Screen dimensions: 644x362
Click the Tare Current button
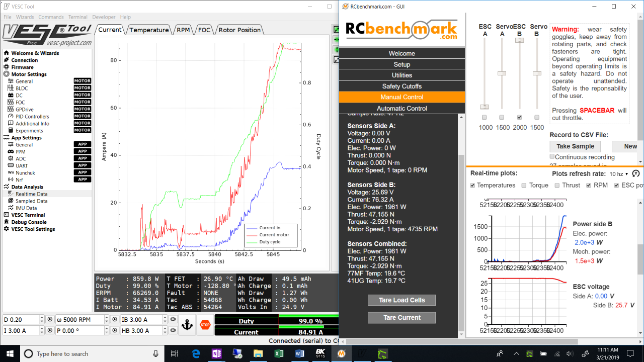[x=401, y=318]
